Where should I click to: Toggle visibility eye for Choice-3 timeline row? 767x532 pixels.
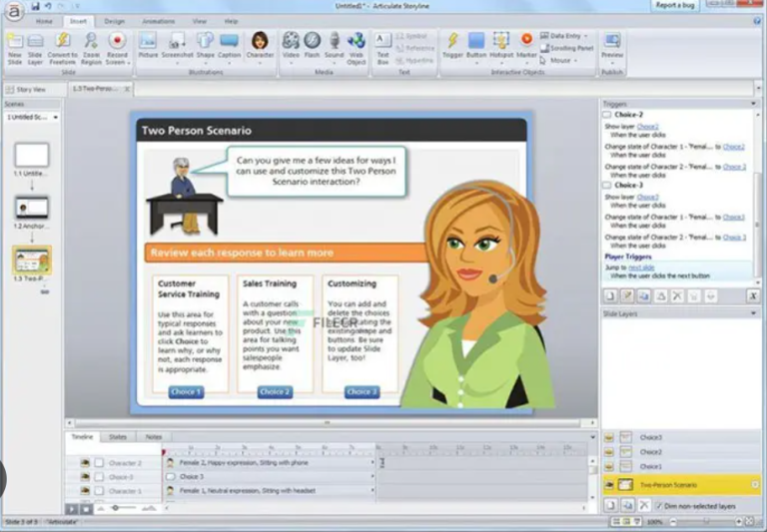point(85,476)
